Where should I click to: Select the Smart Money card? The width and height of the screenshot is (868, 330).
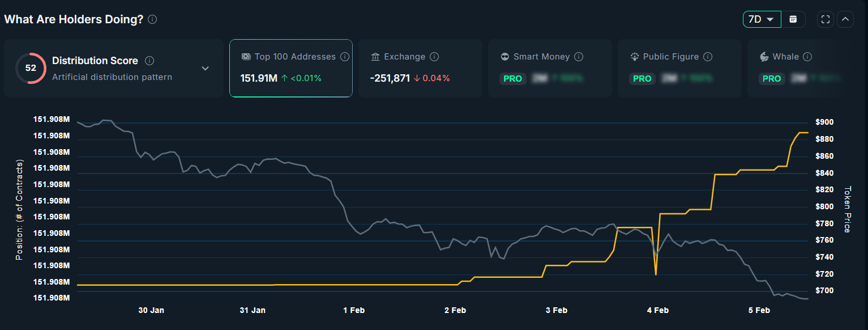549,68
